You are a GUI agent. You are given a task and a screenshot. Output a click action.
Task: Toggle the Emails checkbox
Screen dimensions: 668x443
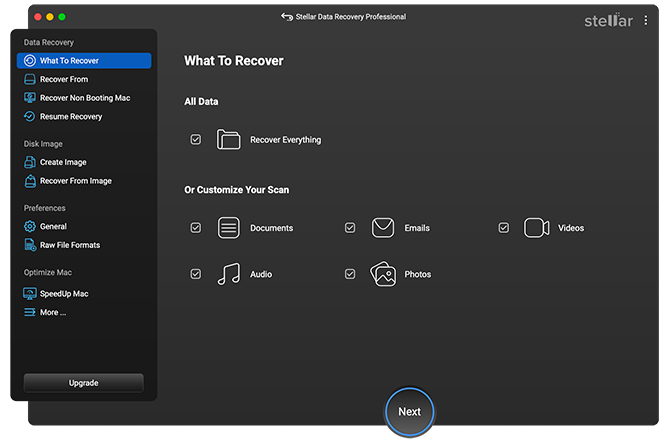350,228
